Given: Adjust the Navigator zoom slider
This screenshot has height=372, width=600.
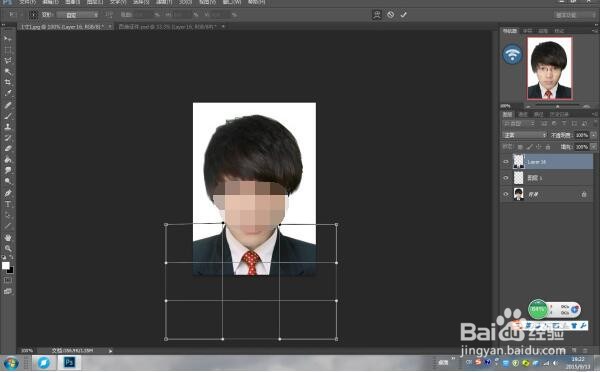Looking at the screenshot, I should tap(557, 106).
